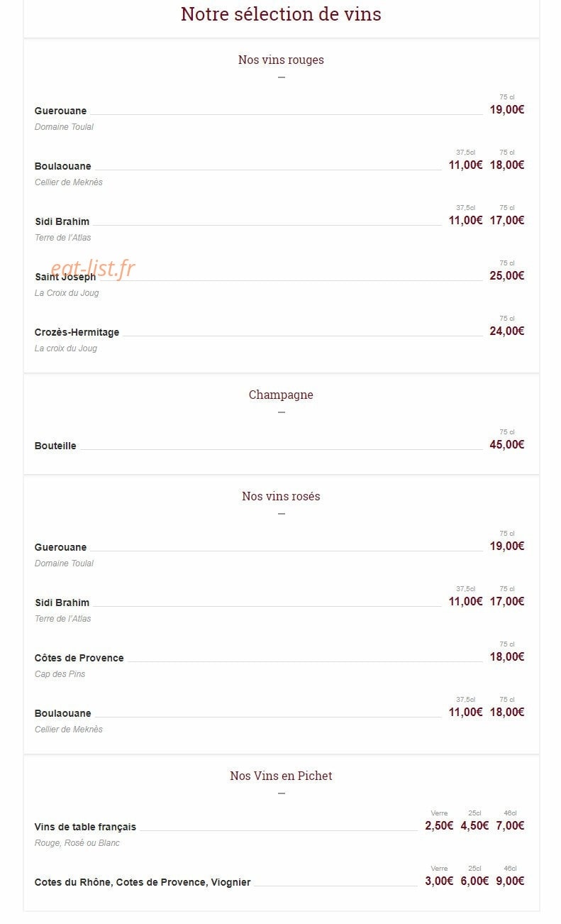
Task: Open the Champagne section title
Action: pos(281,395)
